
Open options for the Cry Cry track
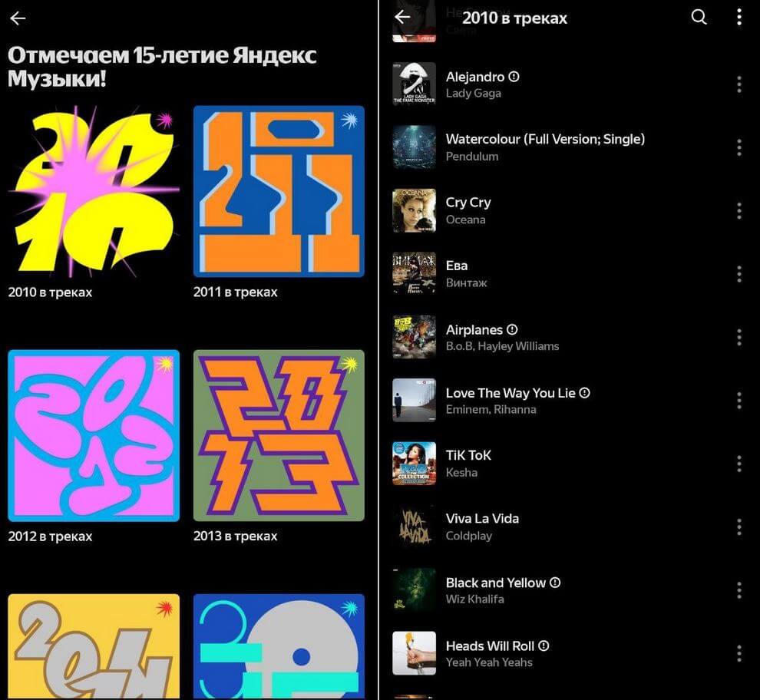click(739, 211)
